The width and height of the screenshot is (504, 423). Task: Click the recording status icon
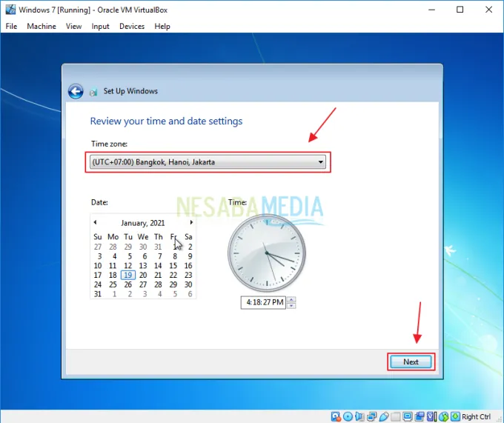pos(420,416)
